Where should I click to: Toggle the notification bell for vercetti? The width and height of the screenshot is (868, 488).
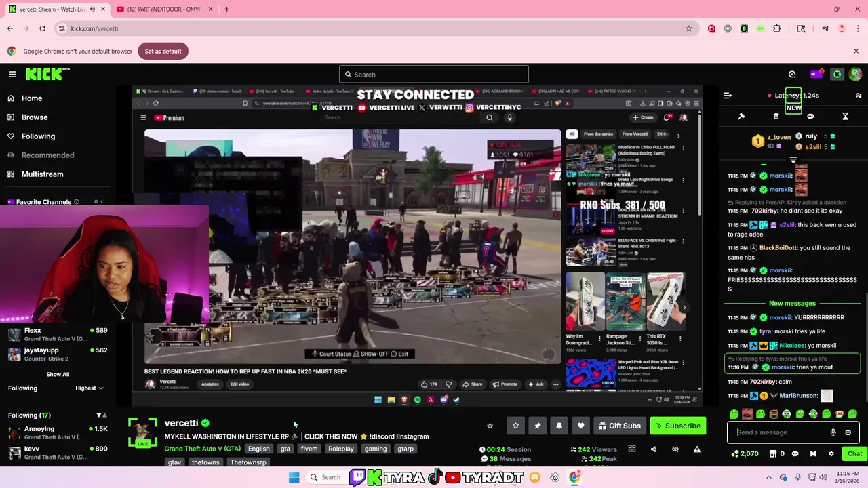559,426
